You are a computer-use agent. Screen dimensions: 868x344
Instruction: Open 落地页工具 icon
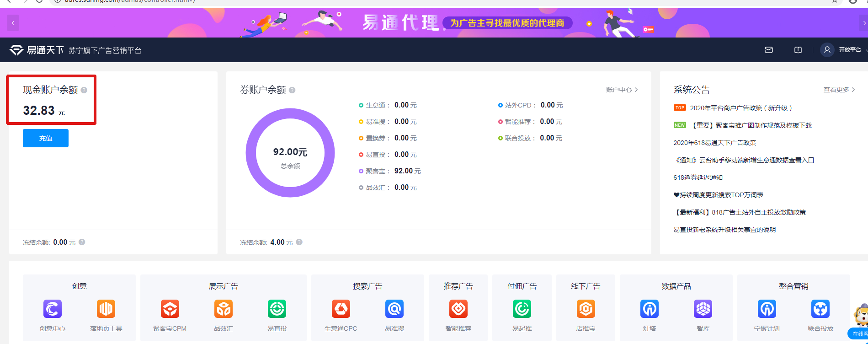pos(106,309)
